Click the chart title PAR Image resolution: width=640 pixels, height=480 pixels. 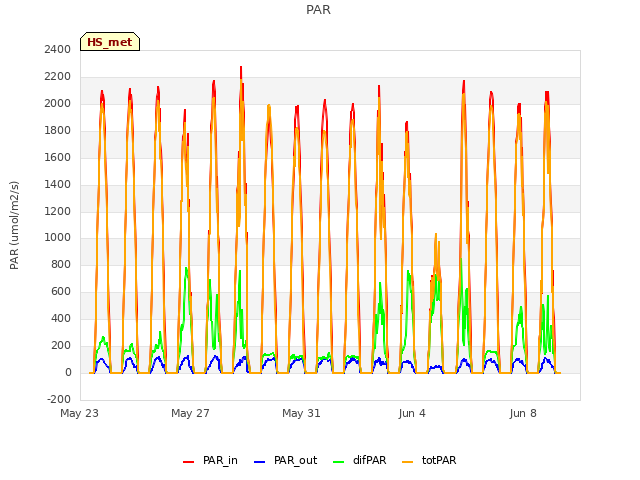pos(318,10)
